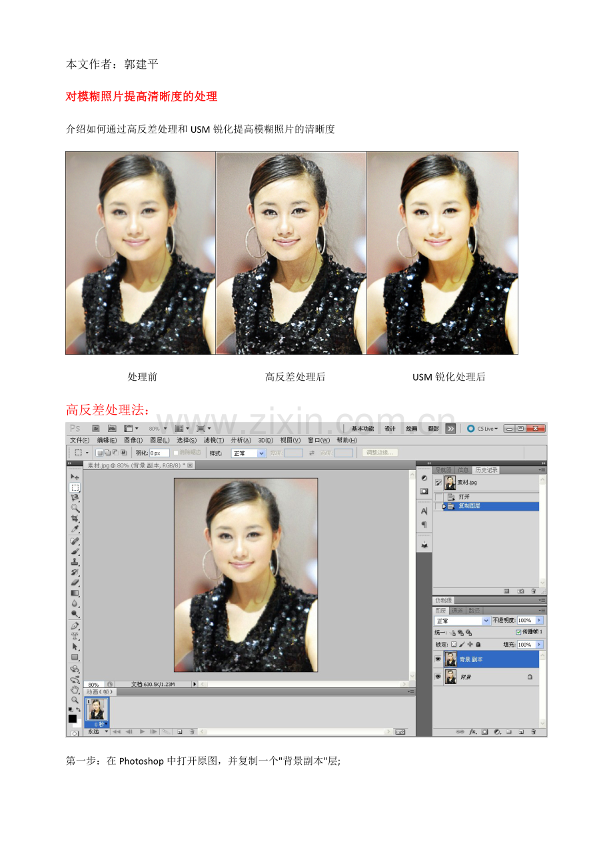Click the layer style fx icon
This screenshot has width=613, height=868.
point(472,731)
